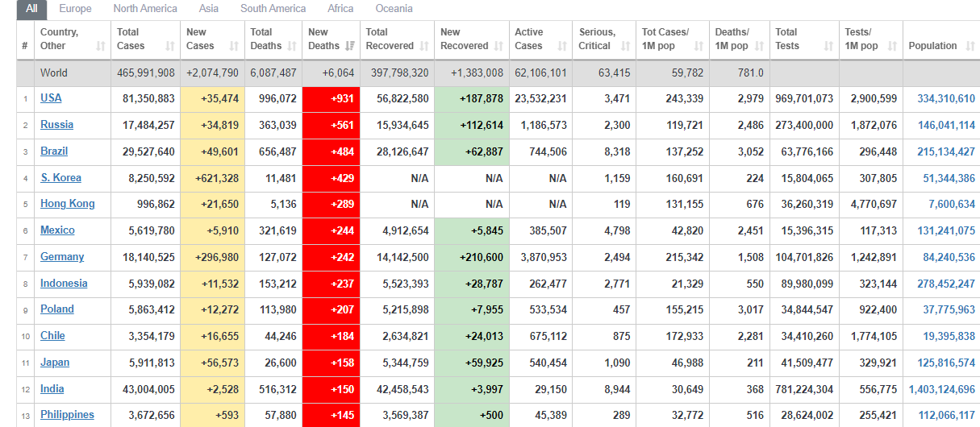This screenshot has width=980, height=427.
Task: Switch to the Europe tab
Action: [75, 9]
